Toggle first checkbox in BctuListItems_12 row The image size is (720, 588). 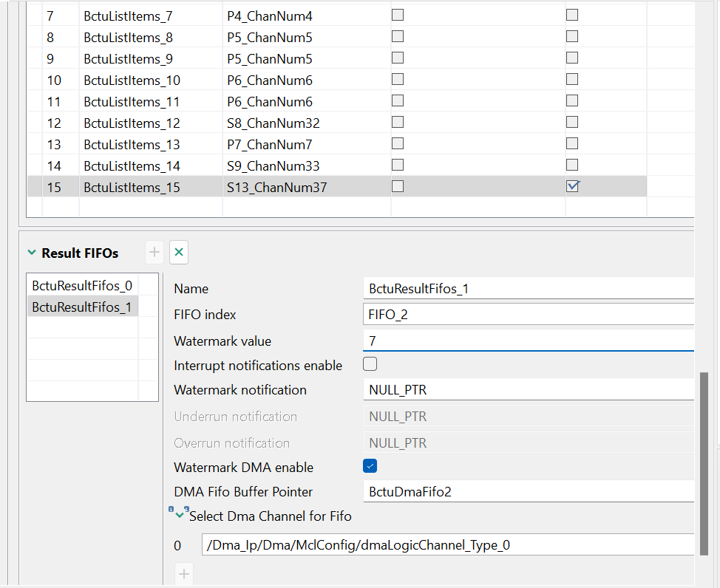(x=398, y=122)
